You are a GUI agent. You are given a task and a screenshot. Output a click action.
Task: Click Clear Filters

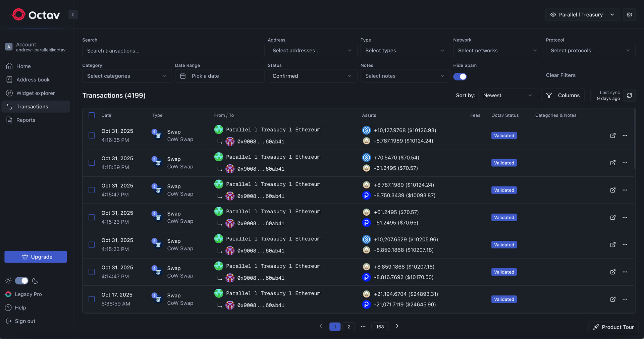tap(560, 75)
